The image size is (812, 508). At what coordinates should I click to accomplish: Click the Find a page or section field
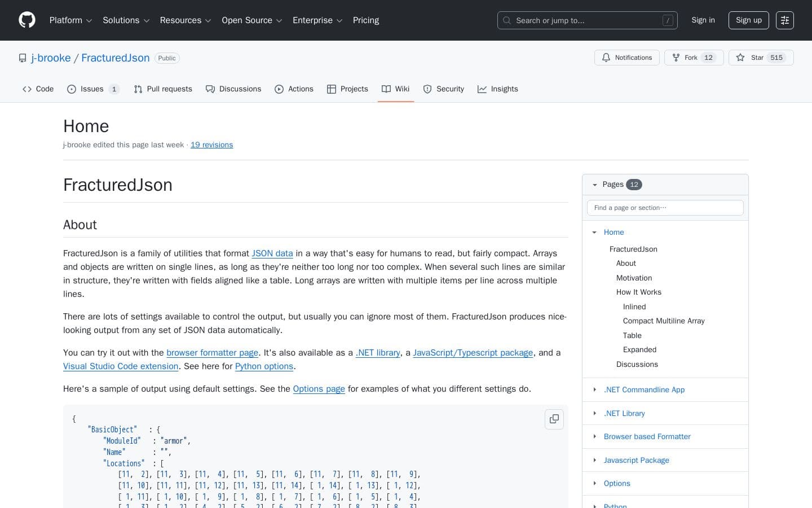coord(665,208)
